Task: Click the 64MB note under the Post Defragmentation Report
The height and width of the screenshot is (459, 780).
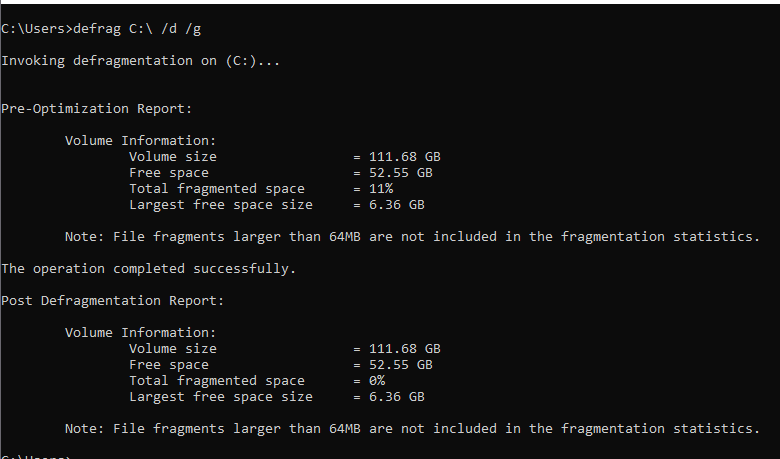Action: tap(412, 429)
